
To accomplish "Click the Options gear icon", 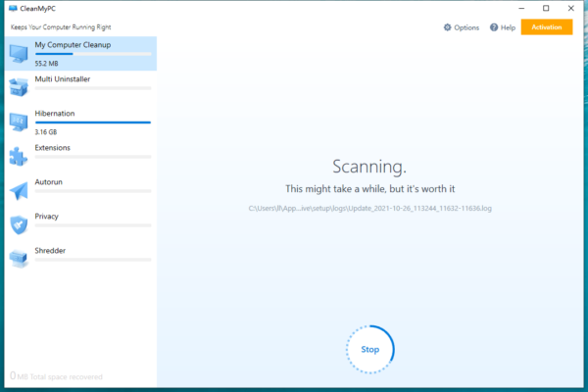I will [x=448, y=27].
